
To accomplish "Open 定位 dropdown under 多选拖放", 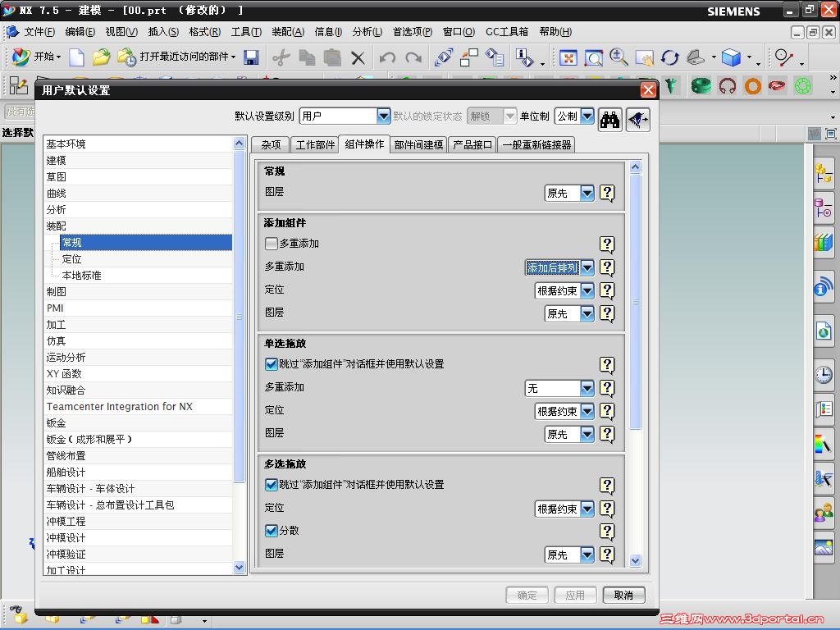I will pyautogui.click(x=587, y=509).
